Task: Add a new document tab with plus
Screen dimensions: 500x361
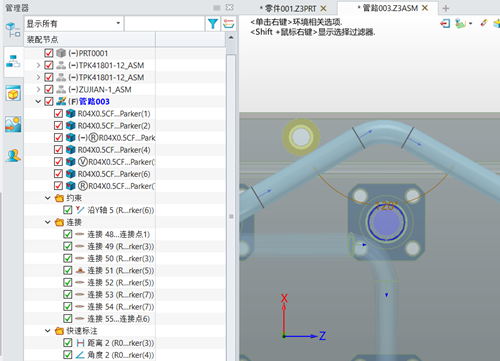Action: pyautogui.click(x=446, y=8)
